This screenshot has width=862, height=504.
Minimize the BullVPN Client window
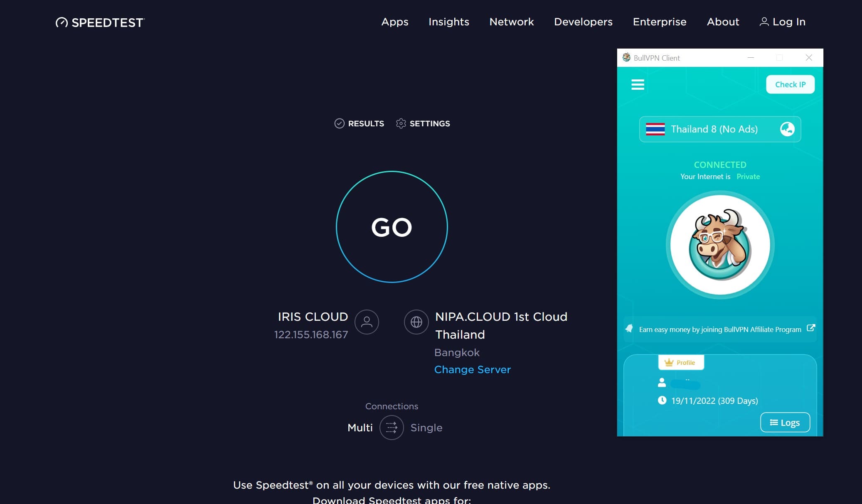(x=751, y=58)
